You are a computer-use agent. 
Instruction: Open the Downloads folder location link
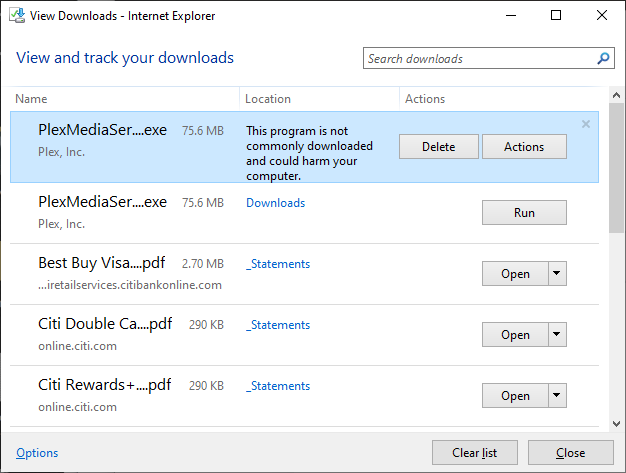click(x=275, y=203)
